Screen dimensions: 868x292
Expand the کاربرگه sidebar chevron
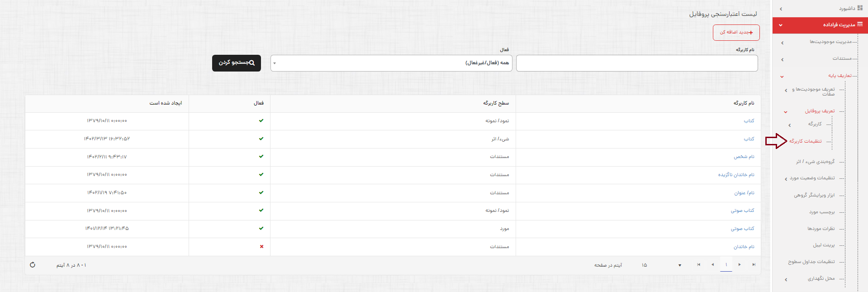[x=790, y=125]
